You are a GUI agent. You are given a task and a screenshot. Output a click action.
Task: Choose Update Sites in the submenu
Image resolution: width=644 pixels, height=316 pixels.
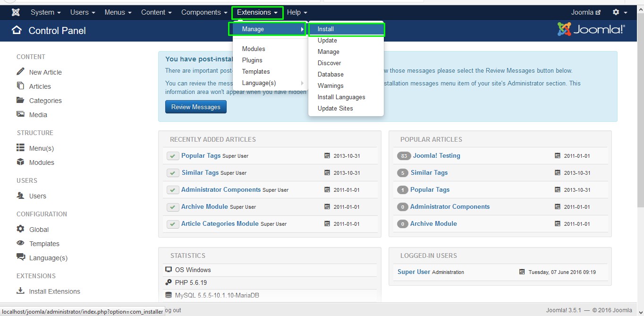pos(335,108)
